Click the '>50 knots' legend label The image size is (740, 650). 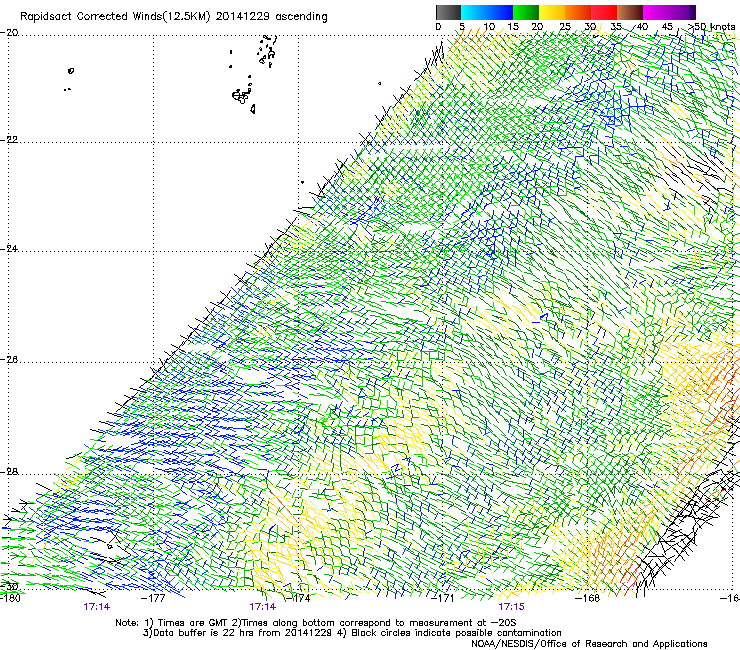click(x=712, y=27)
